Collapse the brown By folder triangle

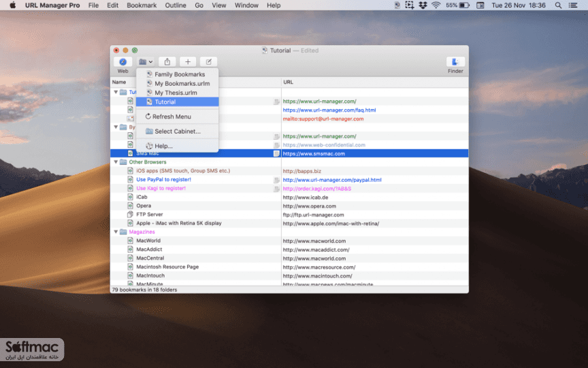pyautogui.click(x=116, y=127)
